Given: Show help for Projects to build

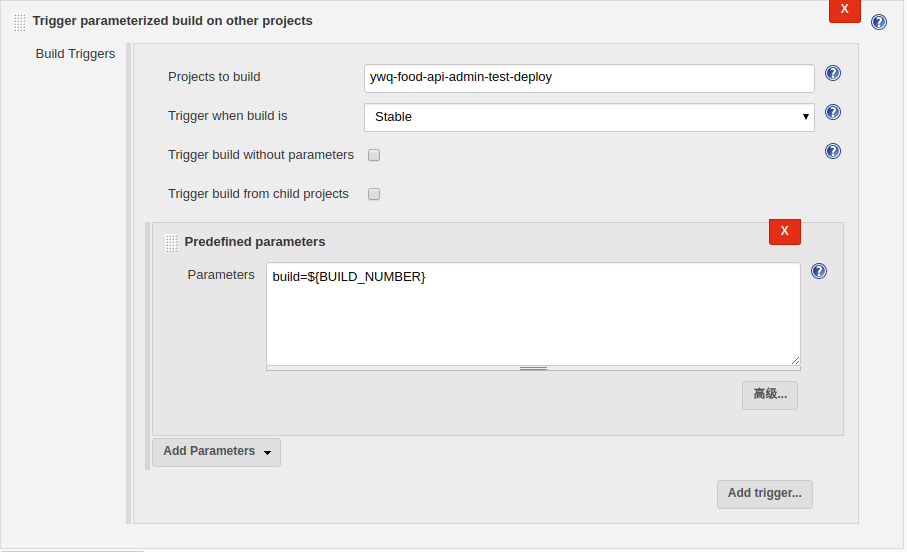Looking at the screenshot, I should 832,73.
